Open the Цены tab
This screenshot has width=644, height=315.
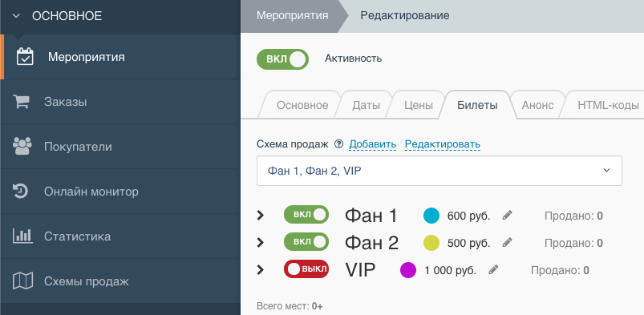419,105
